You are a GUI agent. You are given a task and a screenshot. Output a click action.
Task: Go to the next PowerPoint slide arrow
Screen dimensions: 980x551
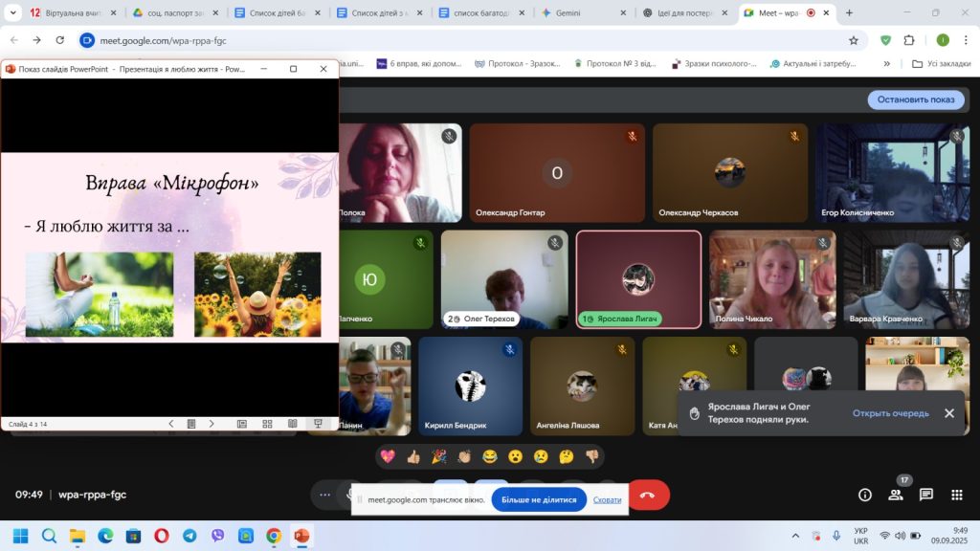(x=212, y=424)
